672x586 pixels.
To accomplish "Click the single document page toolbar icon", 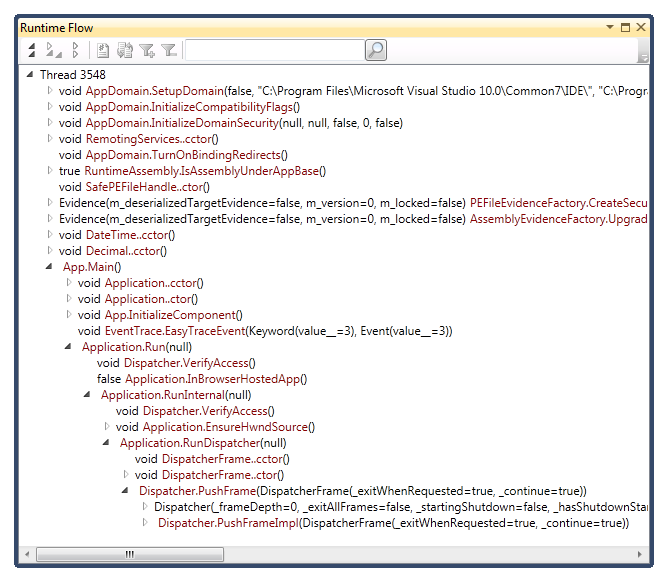I will pyautogui.click(x=103, y=50).
